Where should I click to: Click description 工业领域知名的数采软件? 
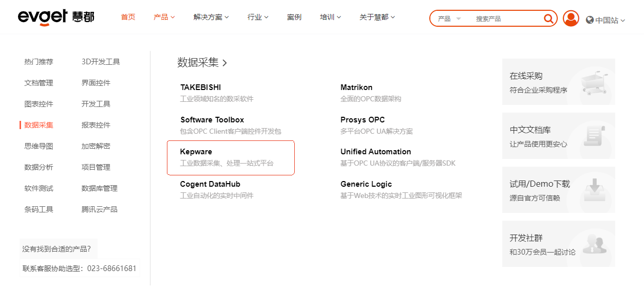(x=217, y=99)
